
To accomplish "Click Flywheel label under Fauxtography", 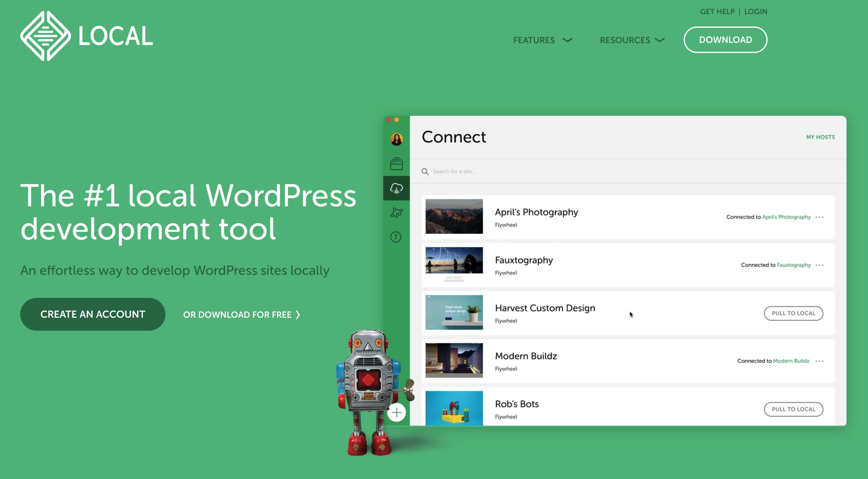I will [x=506, y=273].
